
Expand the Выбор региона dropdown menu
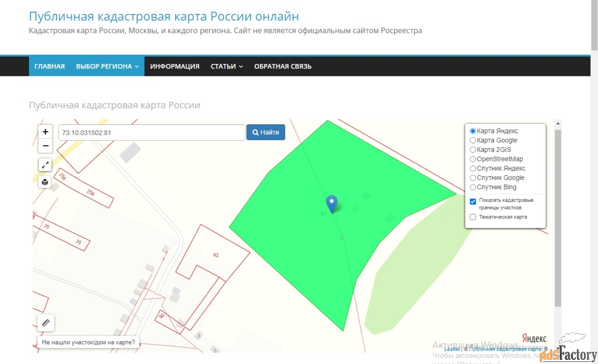[107, 66]
